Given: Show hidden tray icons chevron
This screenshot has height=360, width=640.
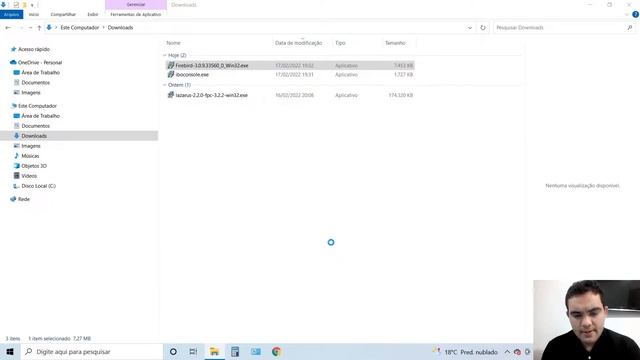Looking at the screenshot, I should coord(507,352).
